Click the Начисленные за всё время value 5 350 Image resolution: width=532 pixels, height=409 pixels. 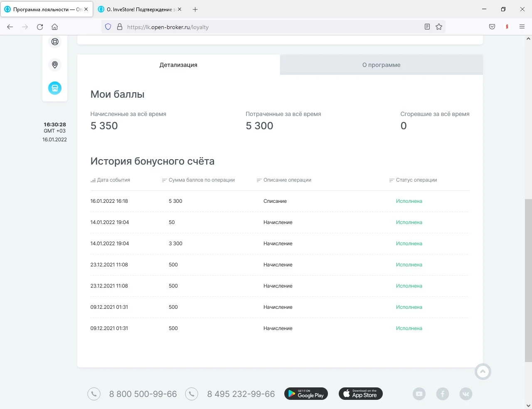pyautogui.click(x=104, y=126)
